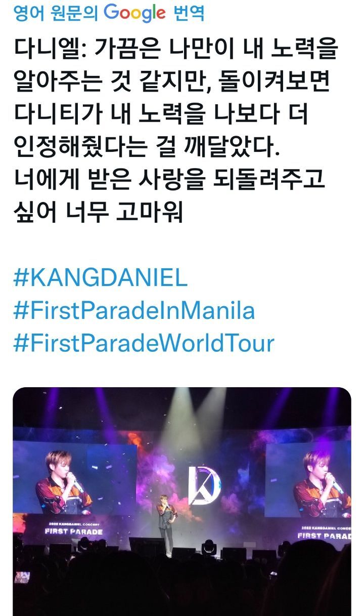Viewport: 364px width, 616px height.
Task: Click the Google logo in translation header
Action: pyautogui.click(x=135, y=12)
